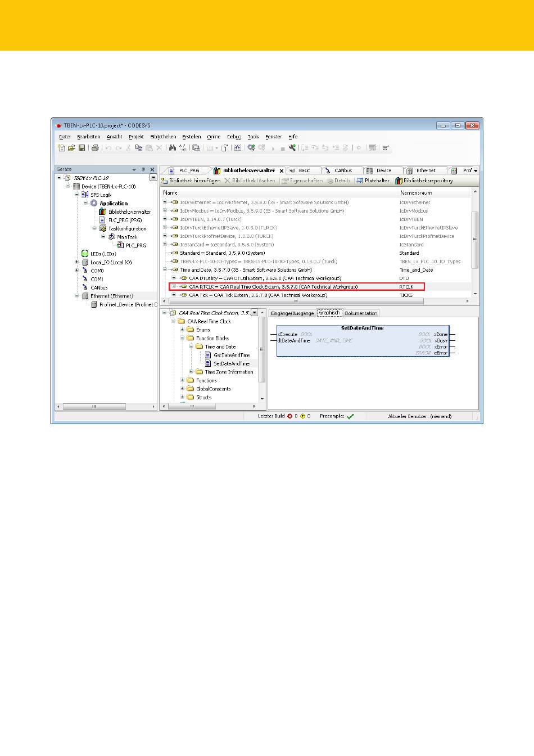The width and height of the screenshot is (534, 756).
Task: Click the Build toolbar icon
Action: [x=238, y=148]
